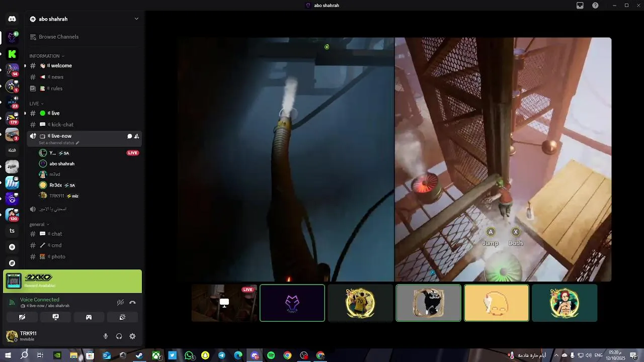Select teal background avatar participant tile

coord(565,303)
